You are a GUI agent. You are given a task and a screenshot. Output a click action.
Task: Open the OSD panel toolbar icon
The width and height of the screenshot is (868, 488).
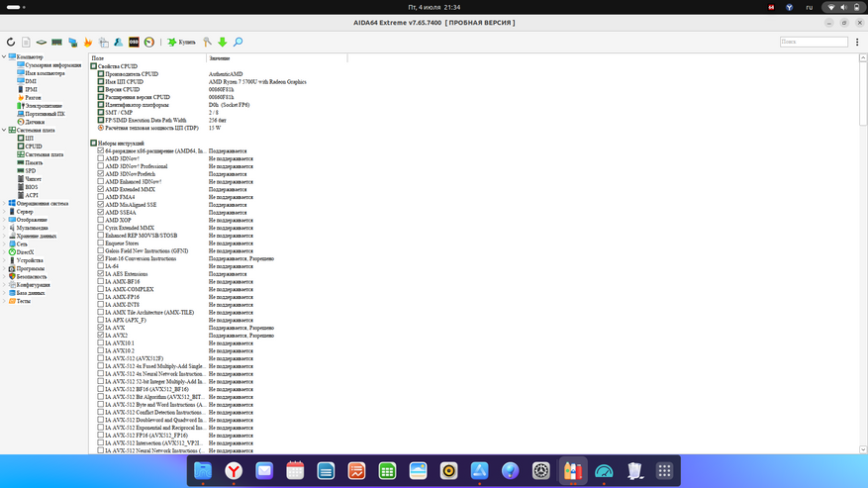pyautogui.click(x=134, y=43)
